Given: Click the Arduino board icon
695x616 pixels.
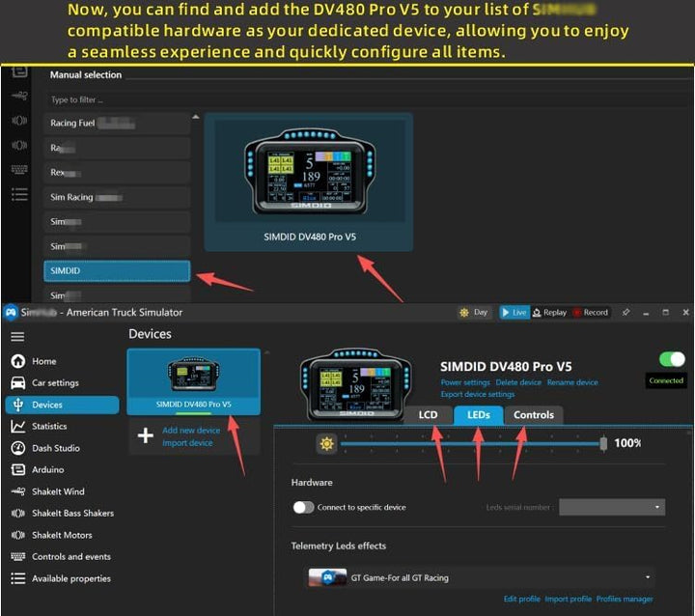Looking at the screenshot, I should click(x=18, y=469).
